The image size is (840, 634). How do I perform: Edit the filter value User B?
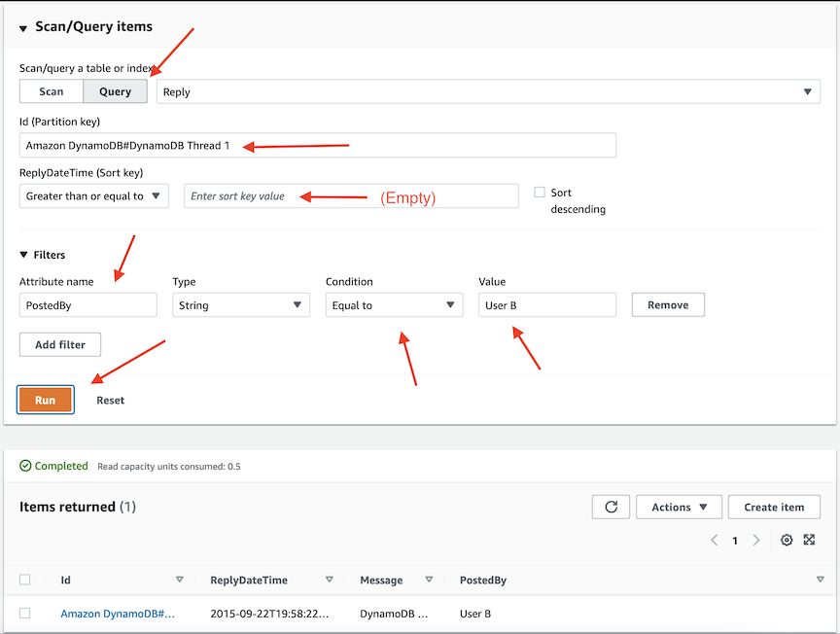tap(547, 305)
